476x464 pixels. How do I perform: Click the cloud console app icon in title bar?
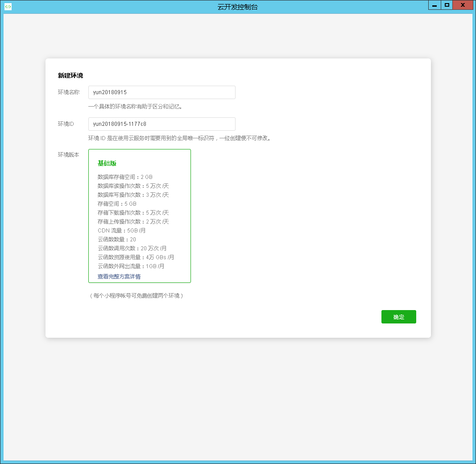point(8,7)
